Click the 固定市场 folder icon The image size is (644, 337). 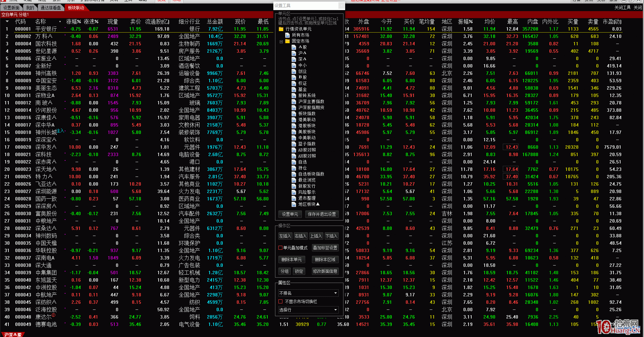[287, 41]
